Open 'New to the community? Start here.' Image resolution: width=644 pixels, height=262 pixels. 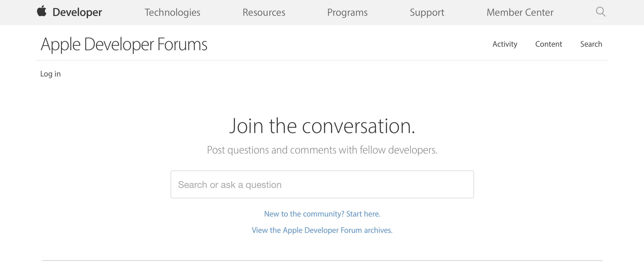pyautogui.click(x=322, y=214)
